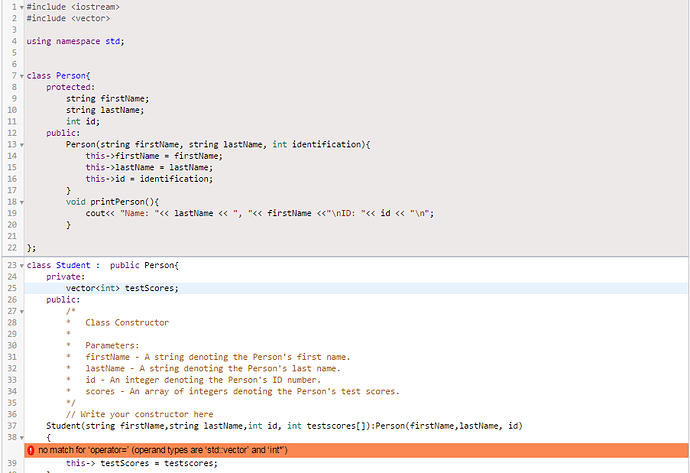Collapse the fold arrow at line 38
The image size is (690, 473).
point(21,437)
